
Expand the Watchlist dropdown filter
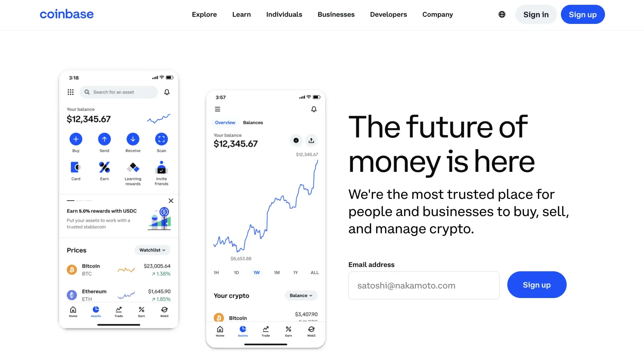[152, 250]
